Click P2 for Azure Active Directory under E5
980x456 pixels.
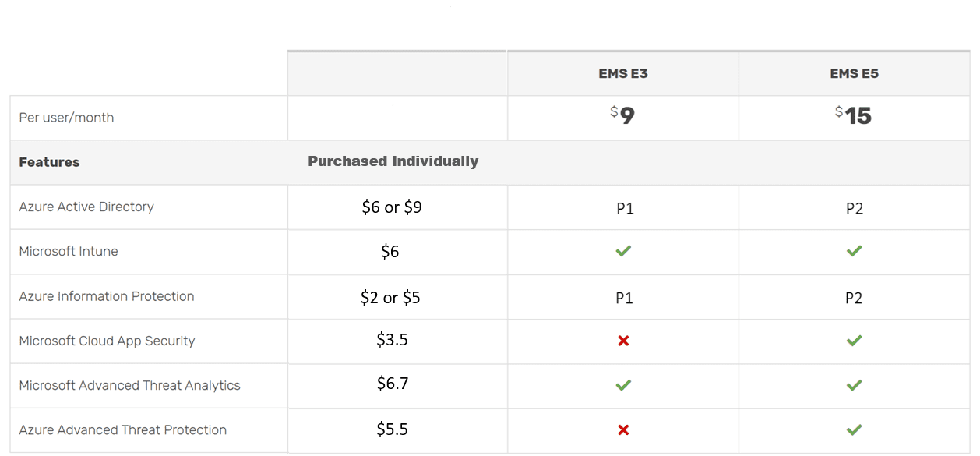(x=855, y=209)
